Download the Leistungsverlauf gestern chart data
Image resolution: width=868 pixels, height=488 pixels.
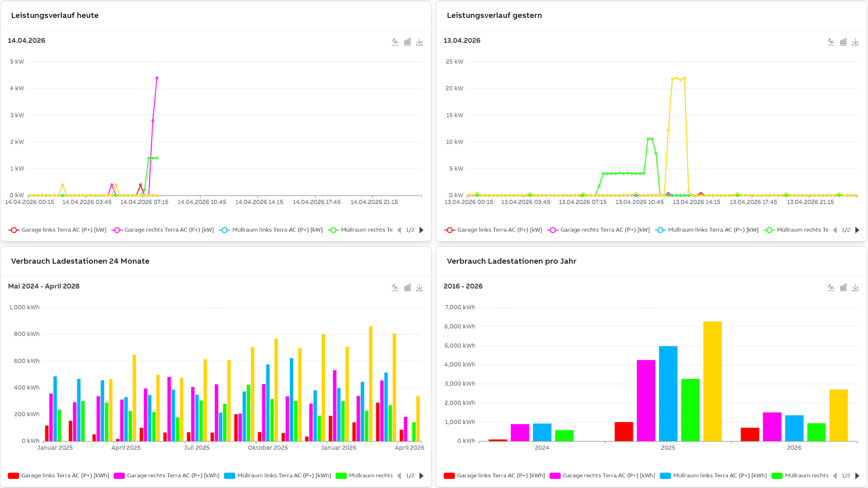(x=855, y=42)
